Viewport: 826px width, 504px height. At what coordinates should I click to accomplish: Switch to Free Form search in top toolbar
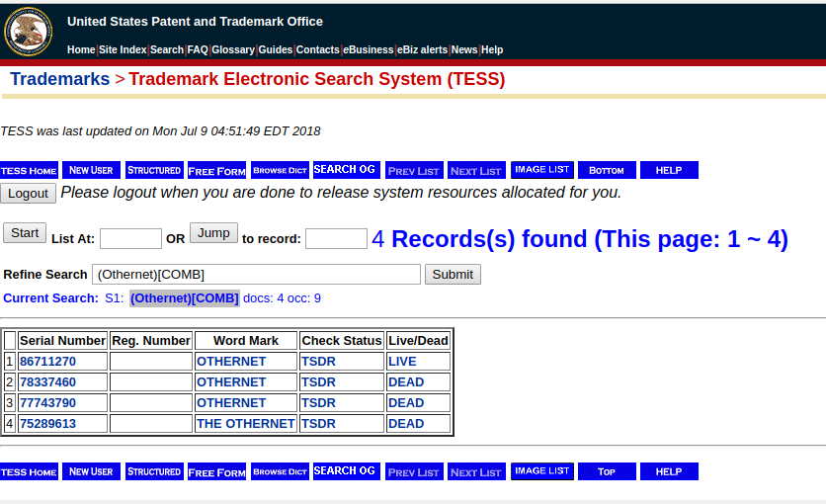click(x=216, y=170)
